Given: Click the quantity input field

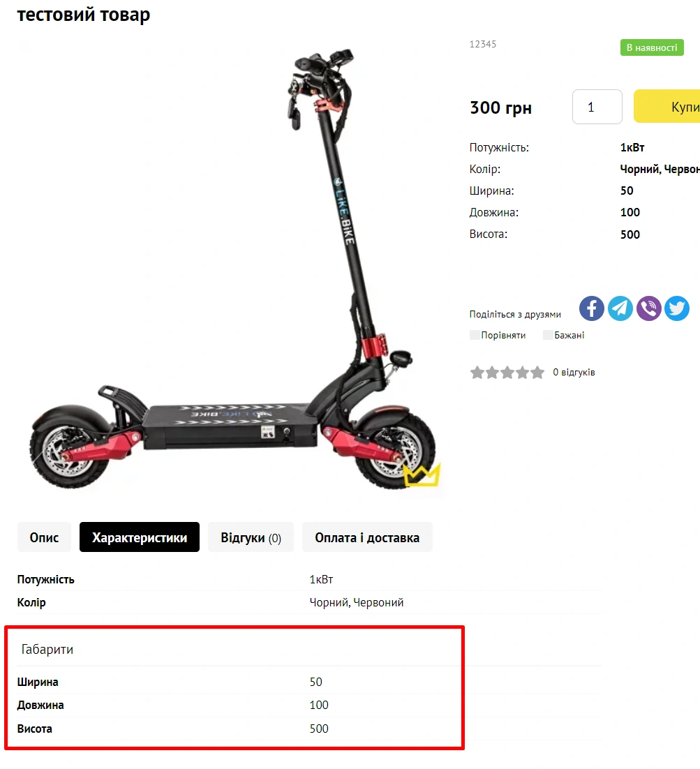Looking at the screenshot, I should click(597, 107).
